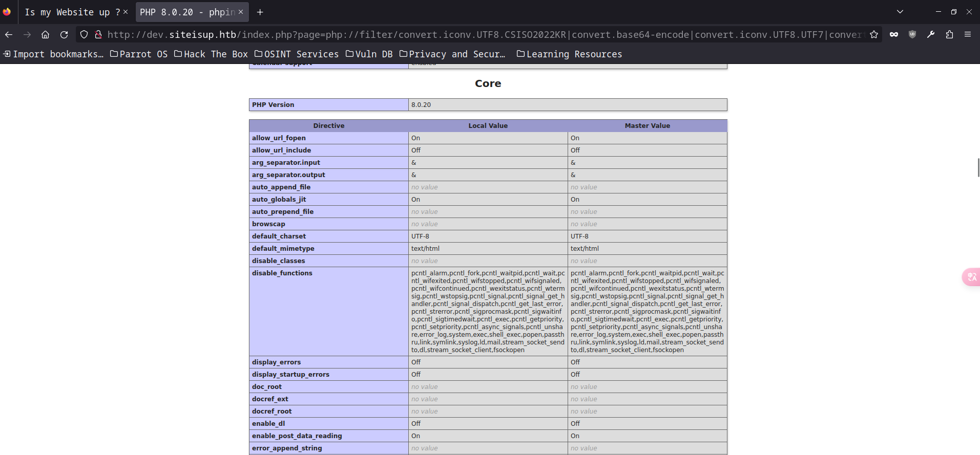Image resolution: width=980 pixels, height=455 pixels.
Task: Click the Master Value column header
Action: click(x=647, y=125)
